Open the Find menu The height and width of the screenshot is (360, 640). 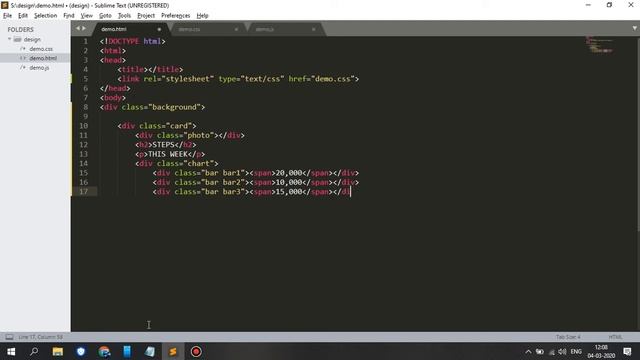click(x=69, y=16)
